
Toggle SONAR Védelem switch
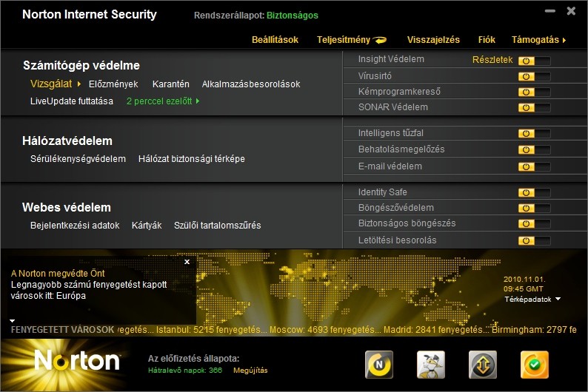coord(535,107)
